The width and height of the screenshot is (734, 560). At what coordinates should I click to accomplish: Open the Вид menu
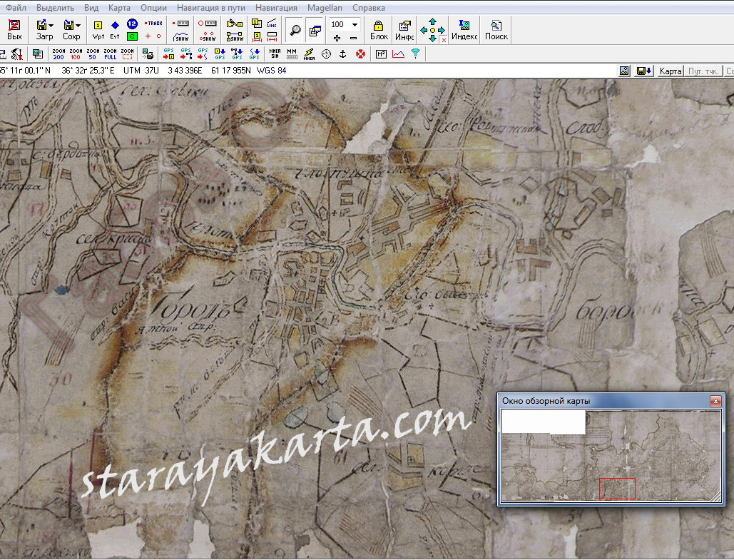coord(91,8)
